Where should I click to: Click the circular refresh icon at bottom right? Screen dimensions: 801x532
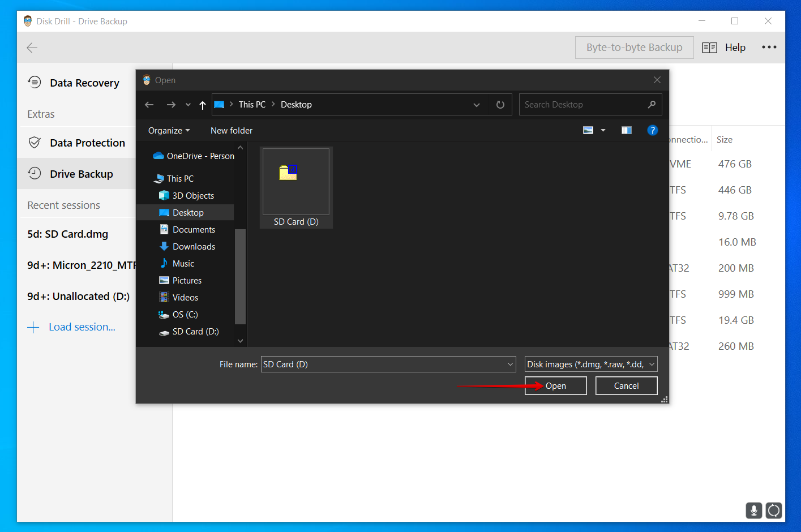[774, 510]
